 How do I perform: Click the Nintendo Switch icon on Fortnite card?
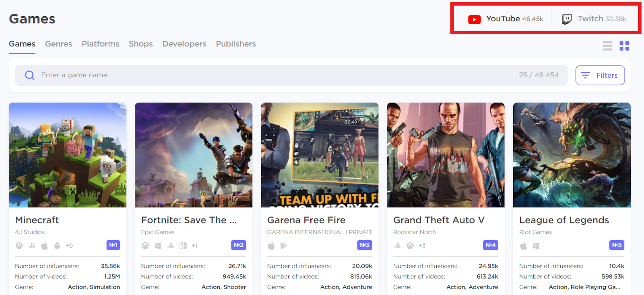(183, 245)
